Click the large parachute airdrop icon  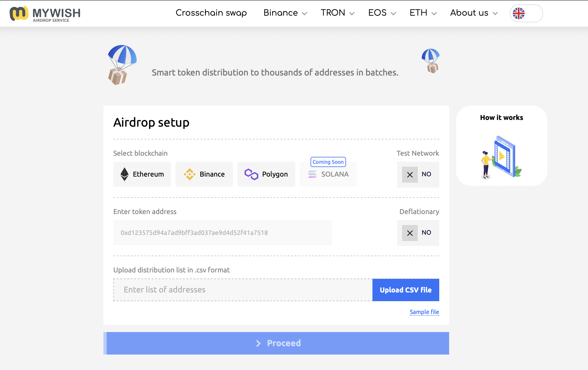tap(122, 65)
